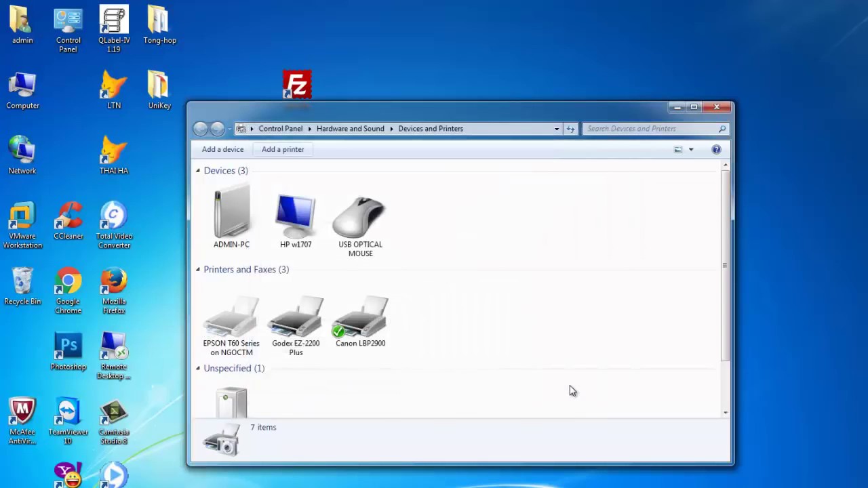Select the Camtasia Studio 8 shortcut
Image resolution: width=868 pixels, height=488 pixels.
pos(114,422)
